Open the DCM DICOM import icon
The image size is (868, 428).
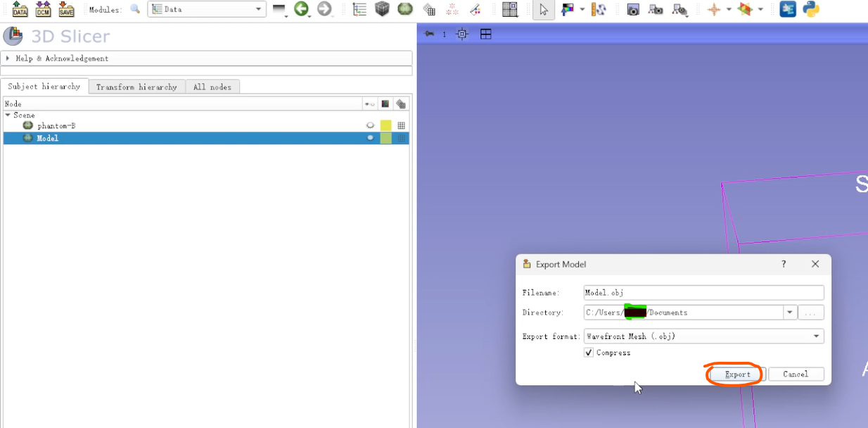pyautogui.click(x=43, y=9)
